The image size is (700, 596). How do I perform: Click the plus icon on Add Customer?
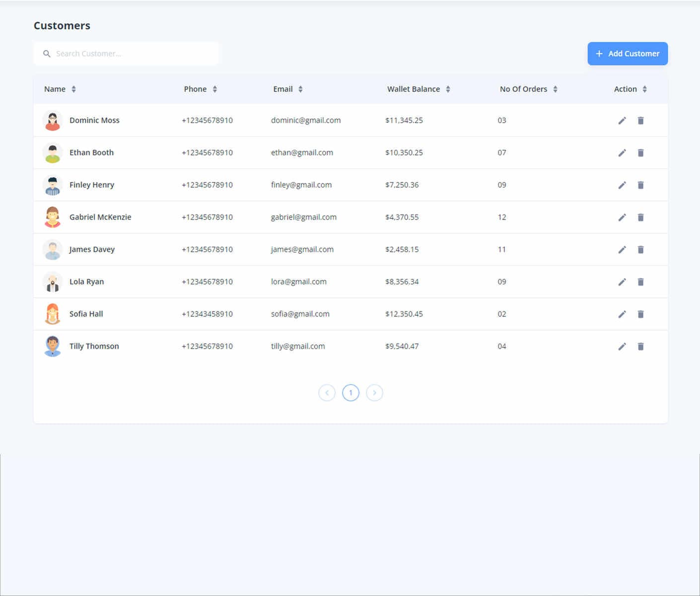pyautogui.click(x=599, y=53)
